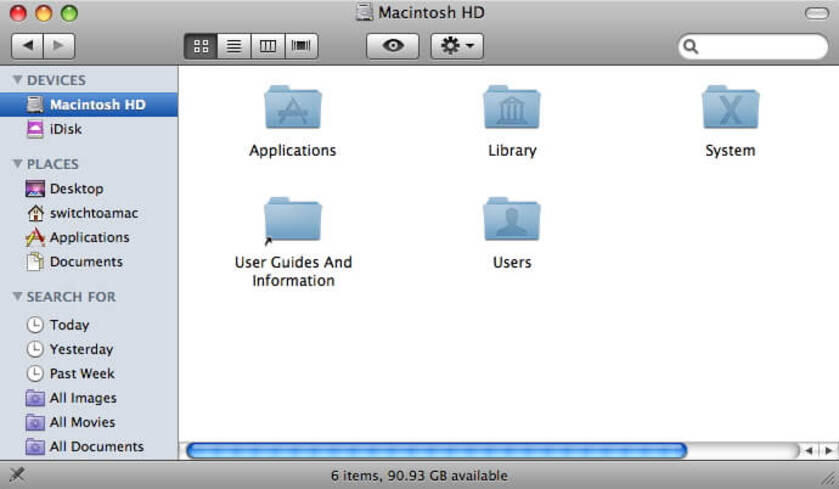Switch to icon view mode

(x=201, y=46)
